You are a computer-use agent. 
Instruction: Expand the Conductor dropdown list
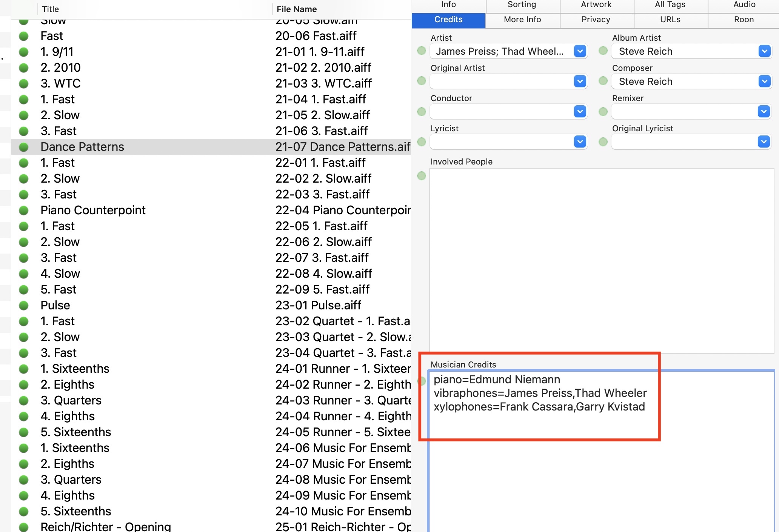coord(580,111)
